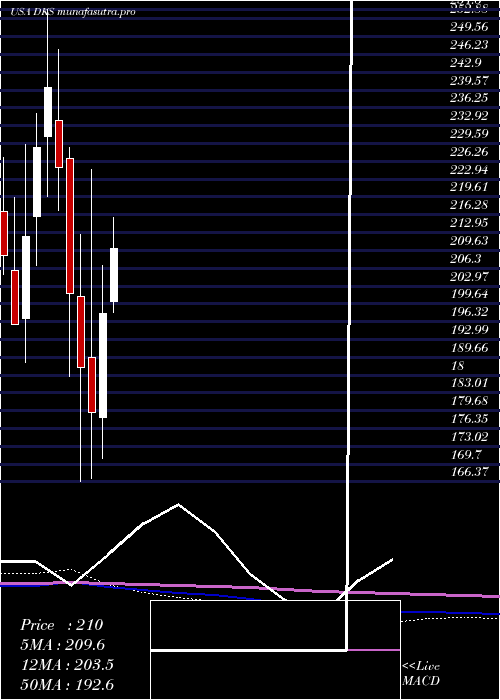
Task: Click the 166.37 price axis label
Action: click(x=469, y=472)
